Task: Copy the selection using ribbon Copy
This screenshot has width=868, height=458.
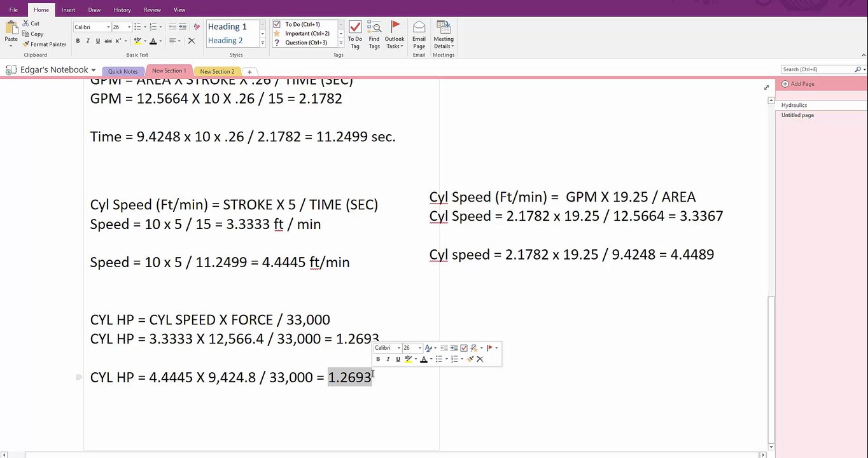Action: [32, 34]
